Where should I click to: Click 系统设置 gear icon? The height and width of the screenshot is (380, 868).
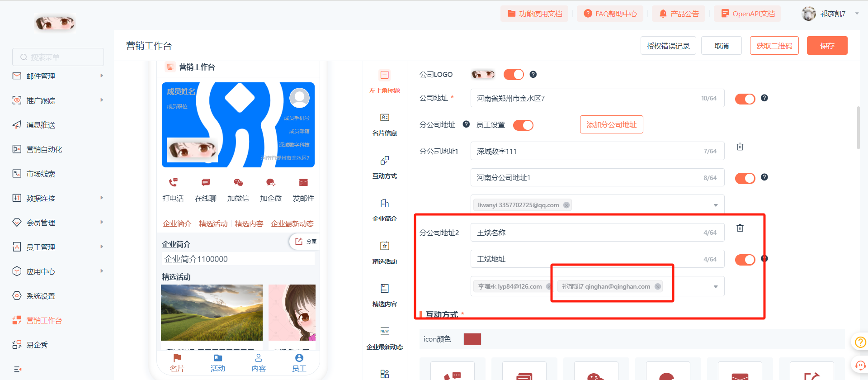pos(17,296)
